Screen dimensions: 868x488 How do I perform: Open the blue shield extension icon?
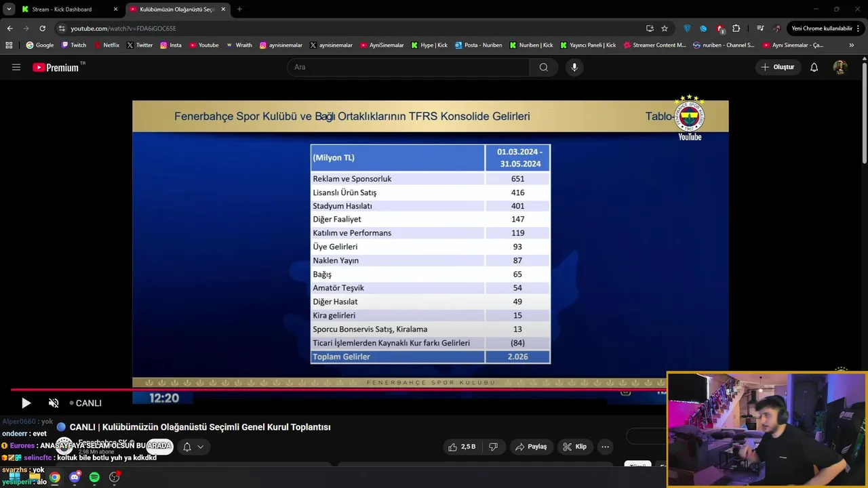(687, 28)
